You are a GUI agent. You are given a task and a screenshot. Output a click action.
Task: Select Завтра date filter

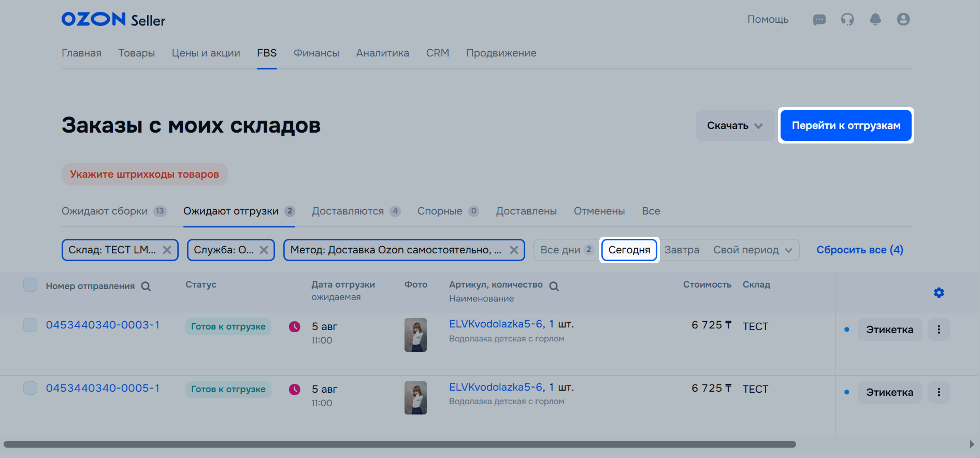682,250
